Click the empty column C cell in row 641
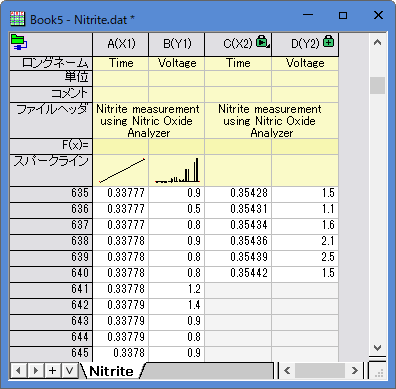Image resolution: width=396 pixels, height=389 pixels. click(x=238, y=289)
